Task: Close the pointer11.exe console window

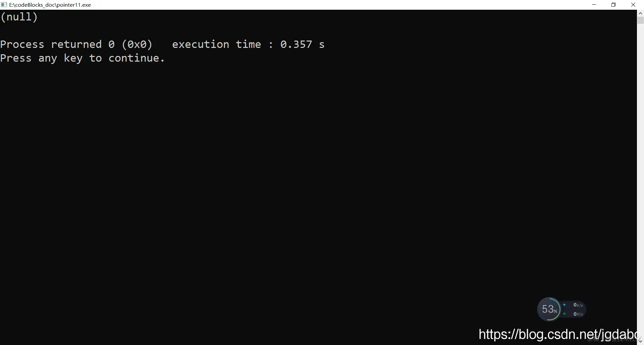Action: [x=633, y=5]
